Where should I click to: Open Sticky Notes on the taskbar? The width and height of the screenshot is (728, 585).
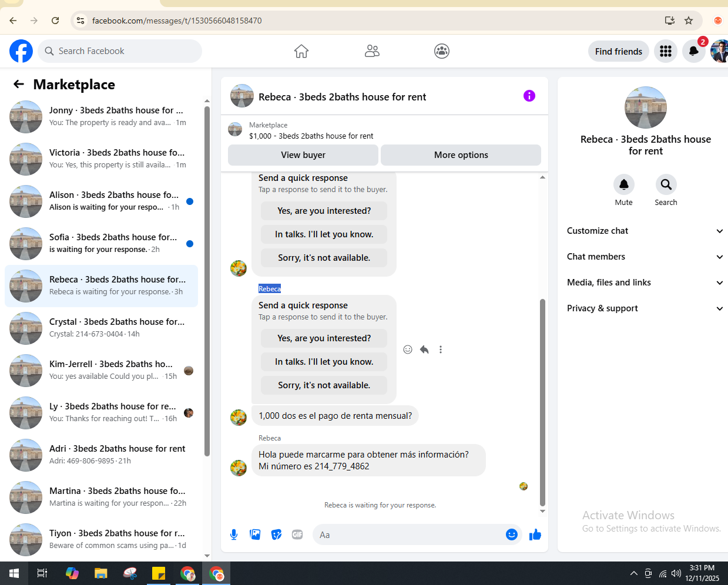(159, 573)
